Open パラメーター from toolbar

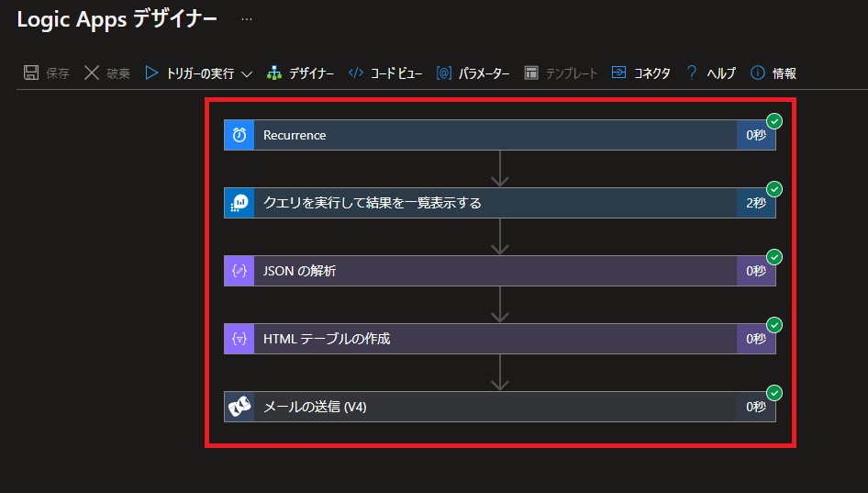click(484, 73)
